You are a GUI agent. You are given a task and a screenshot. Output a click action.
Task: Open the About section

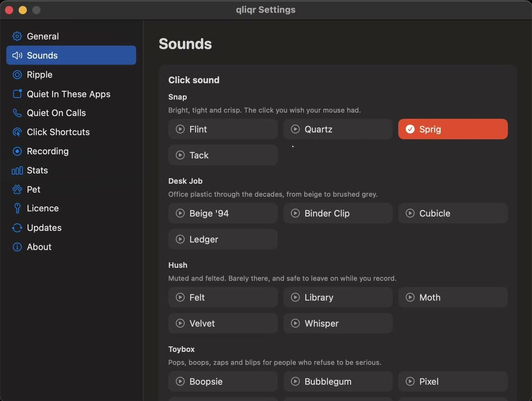coord(71,247)
